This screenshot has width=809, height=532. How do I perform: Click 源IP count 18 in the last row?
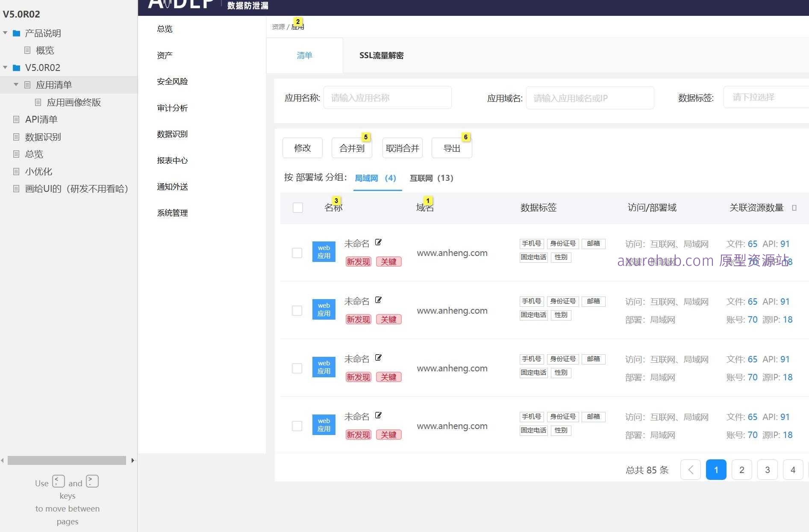(788, 435)
